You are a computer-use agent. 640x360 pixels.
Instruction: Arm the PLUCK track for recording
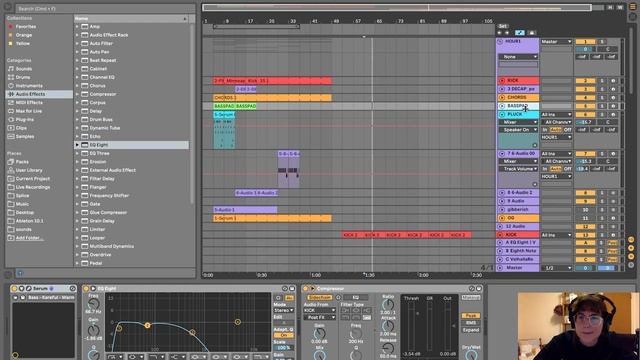tap(613, 115)
